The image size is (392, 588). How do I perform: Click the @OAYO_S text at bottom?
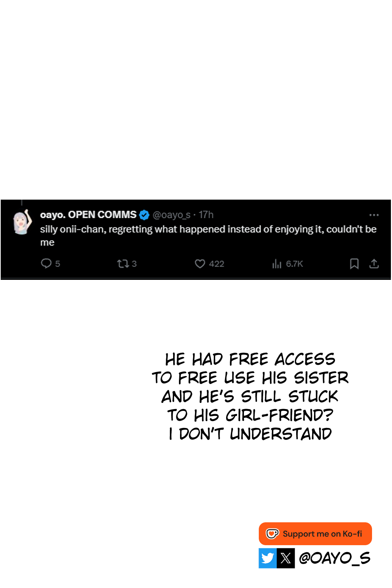click(x=334, y=558)
